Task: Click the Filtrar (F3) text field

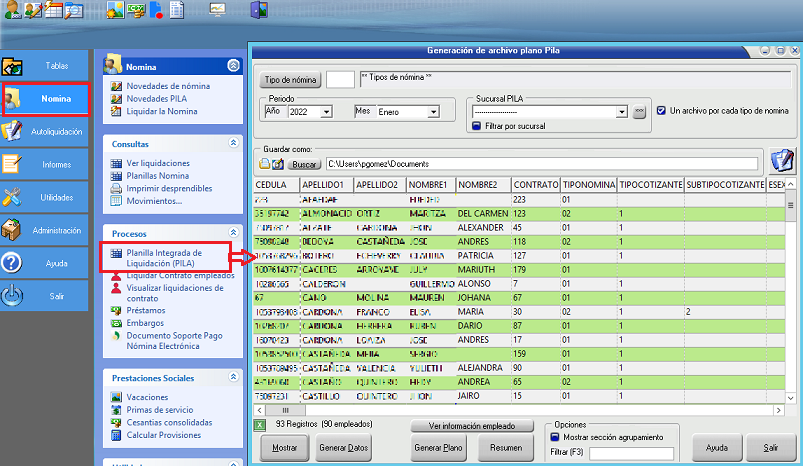Action: pyautogui.click(x=632, y=453)
